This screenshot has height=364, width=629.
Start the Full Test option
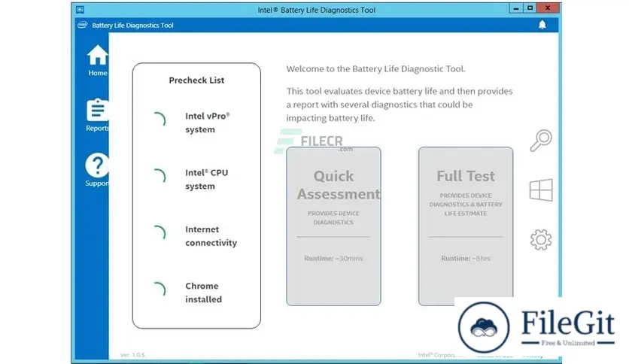(x=465, y=226)
